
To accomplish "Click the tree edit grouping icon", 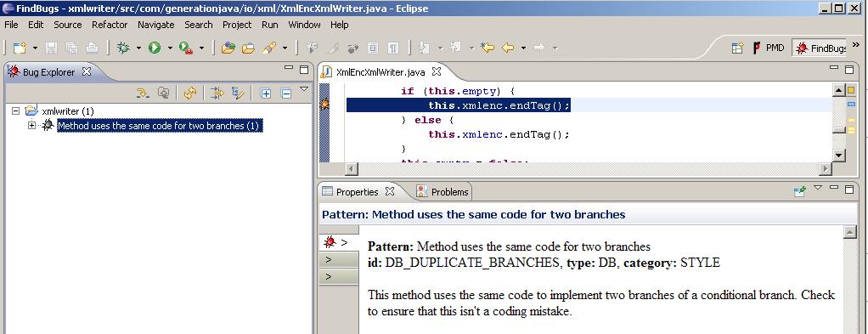I will pyautogui.click(x=238, y=93).
